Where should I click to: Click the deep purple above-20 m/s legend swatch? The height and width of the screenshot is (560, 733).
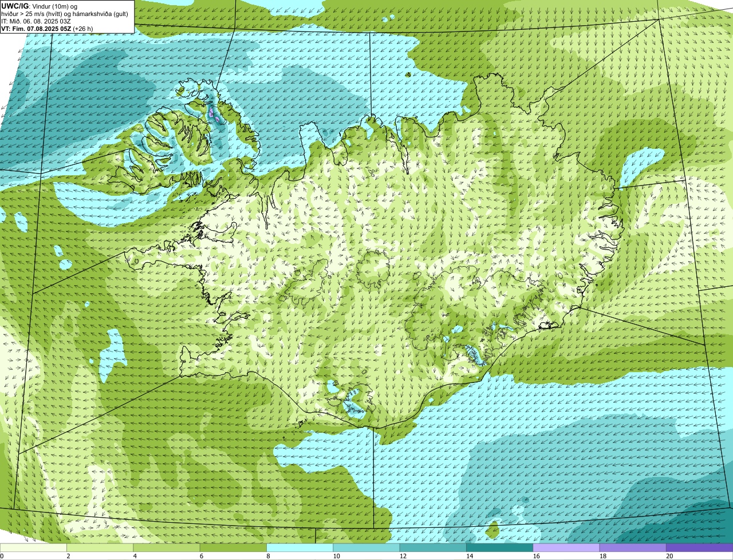(699, 547)
